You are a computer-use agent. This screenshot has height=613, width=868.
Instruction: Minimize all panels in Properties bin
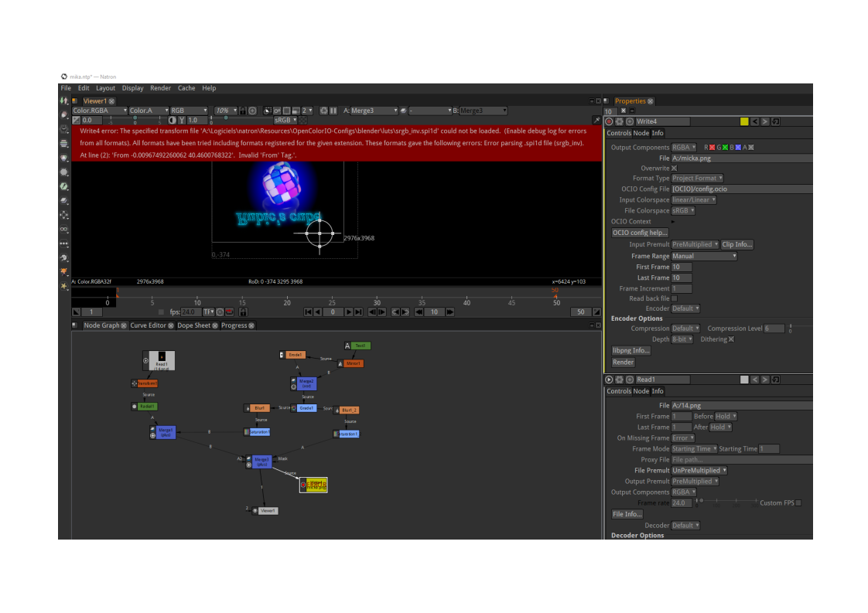click(632, 111)
